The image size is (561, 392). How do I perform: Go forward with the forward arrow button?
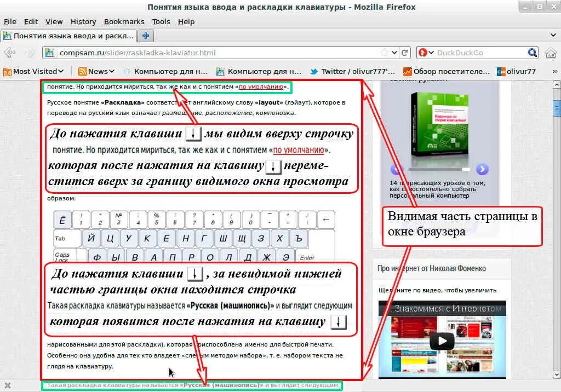[x=31, y=53]
